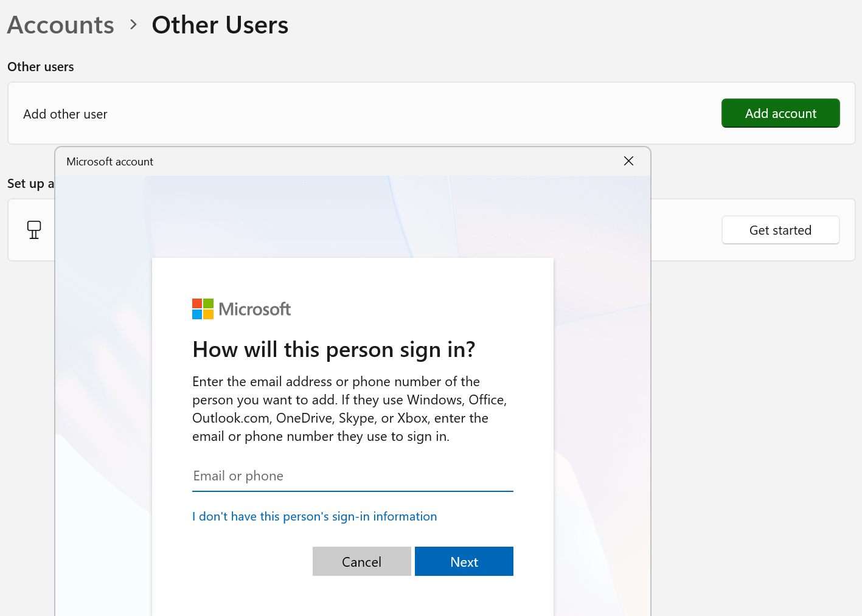Click the Other Users page title
Image resolution: width=862 pixels, height=616 pixels.
220,25
